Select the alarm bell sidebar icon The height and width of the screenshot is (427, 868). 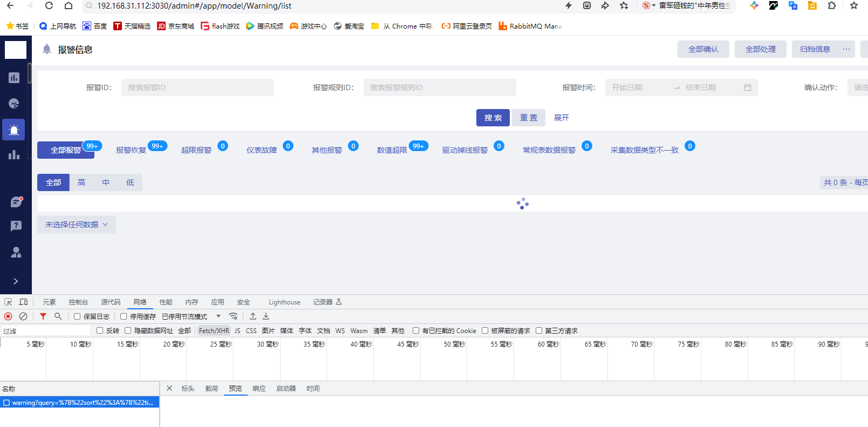point(14,130)
